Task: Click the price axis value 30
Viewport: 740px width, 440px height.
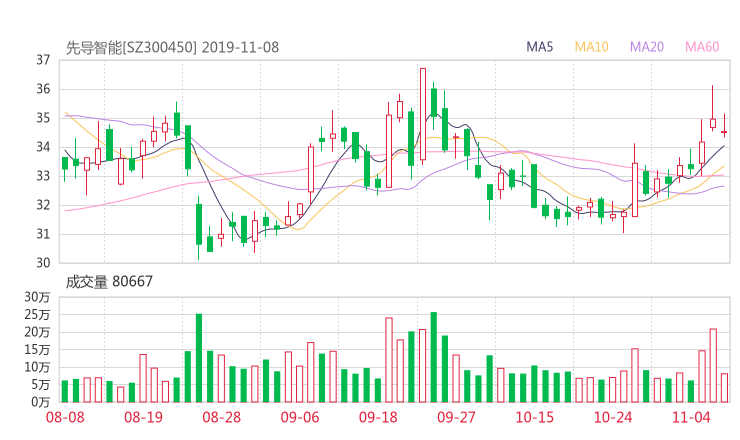Action: pos(43,262)
